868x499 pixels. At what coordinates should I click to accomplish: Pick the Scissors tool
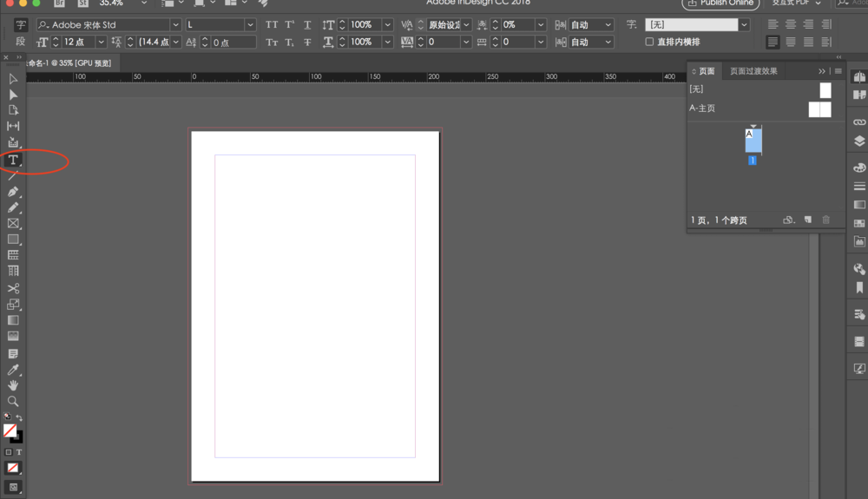[x=13, y=288]
